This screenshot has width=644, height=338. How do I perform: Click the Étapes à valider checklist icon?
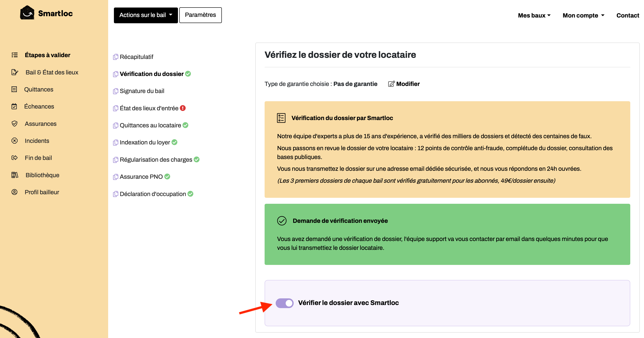[14, 55]
